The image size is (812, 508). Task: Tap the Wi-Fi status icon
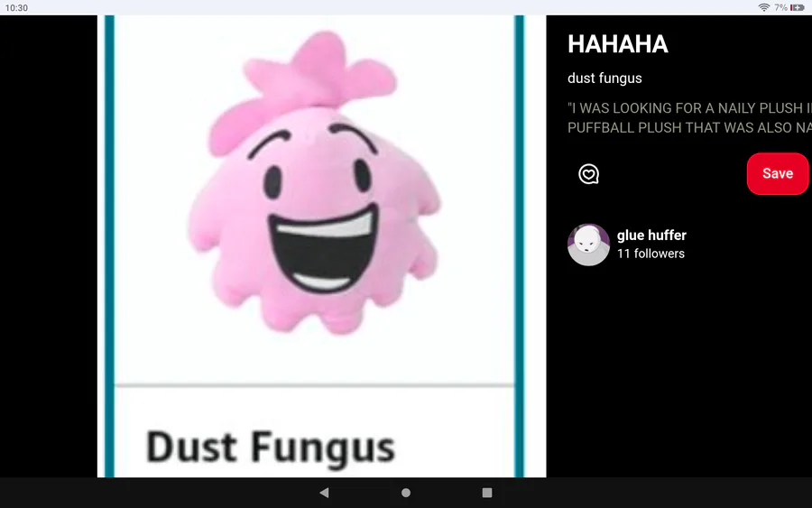(x=763, y=7)
